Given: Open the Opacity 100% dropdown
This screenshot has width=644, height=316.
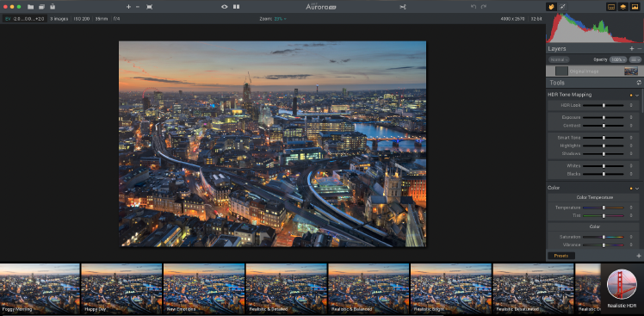Looking at the screenshot, I should coord(617,59).
